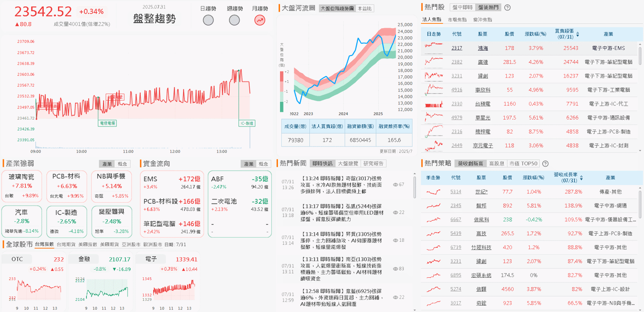Click the eye icon of the 弘凱 news

(395, 212)
